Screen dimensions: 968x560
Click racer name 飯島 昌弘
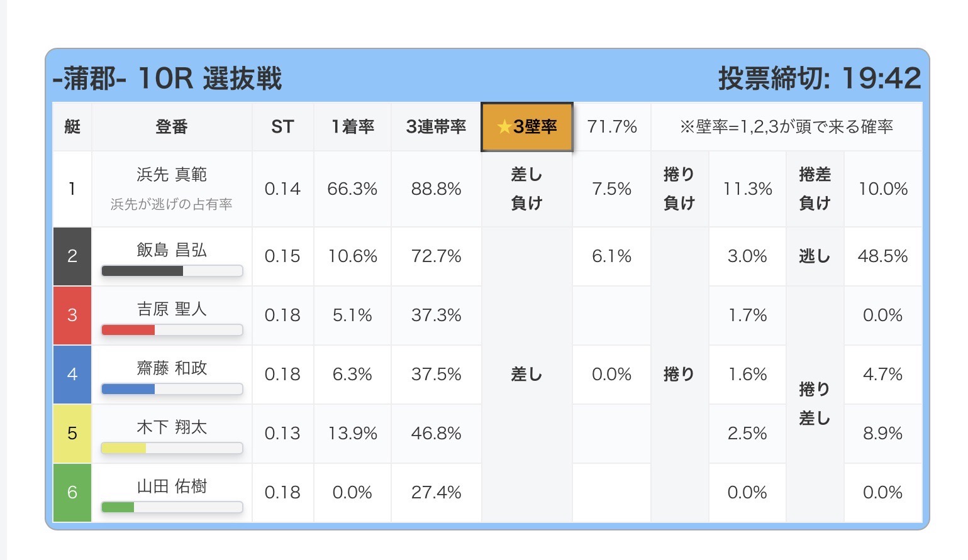[172, 250]
